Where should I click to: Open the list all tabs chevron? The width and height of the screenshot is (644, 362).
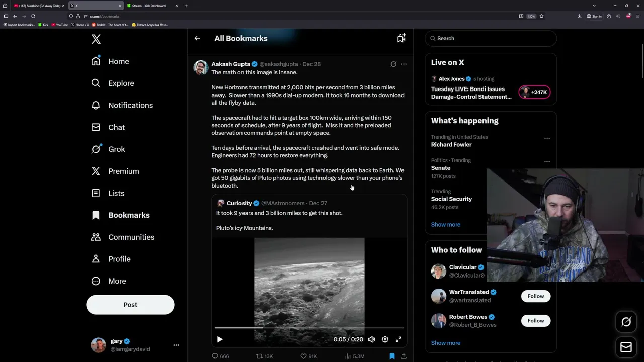point(594,6)
